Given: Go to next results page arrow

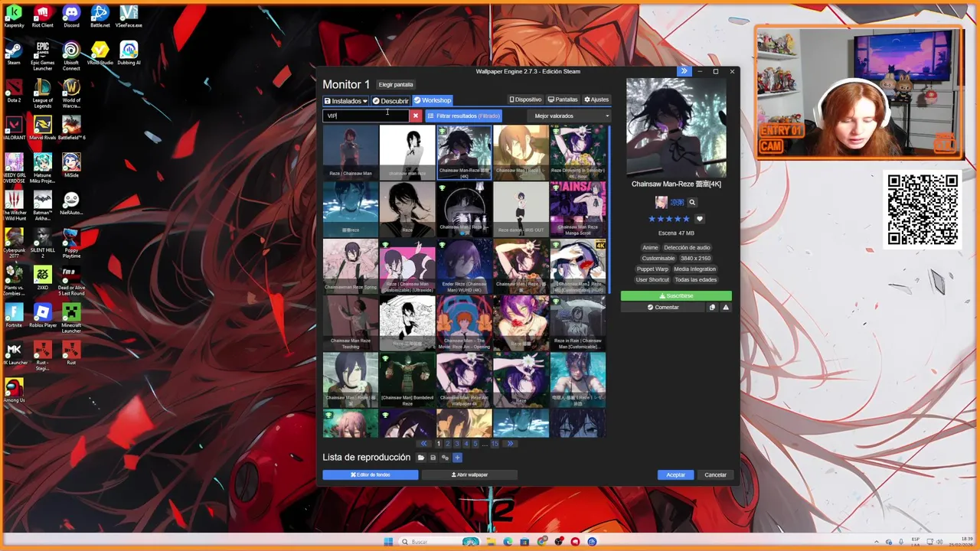Looking at the screenshot, I should tap(510, 444).
